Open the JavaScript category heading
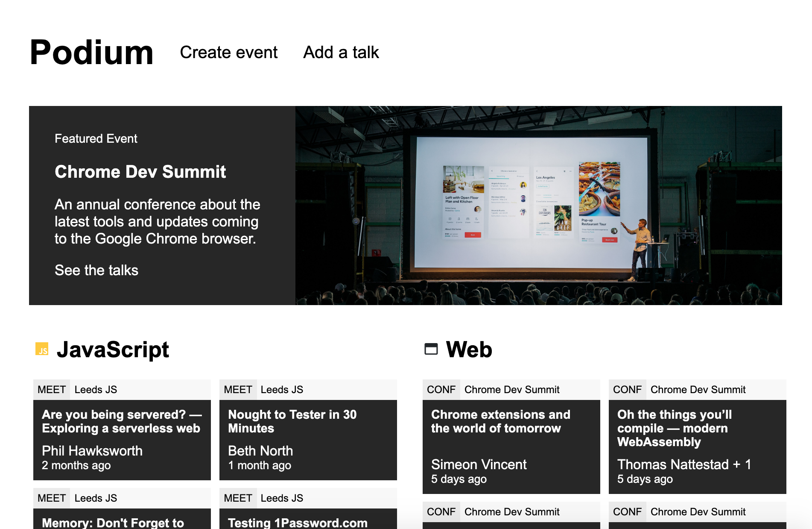 [113, 350]
